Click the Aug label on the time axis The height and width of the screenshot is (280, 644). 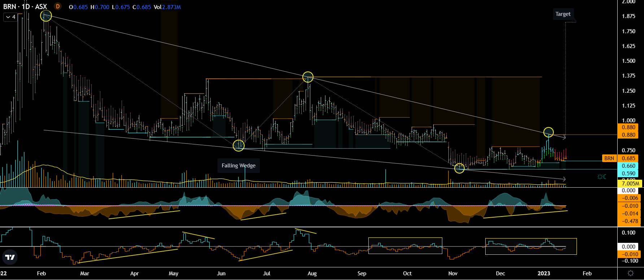312,273
